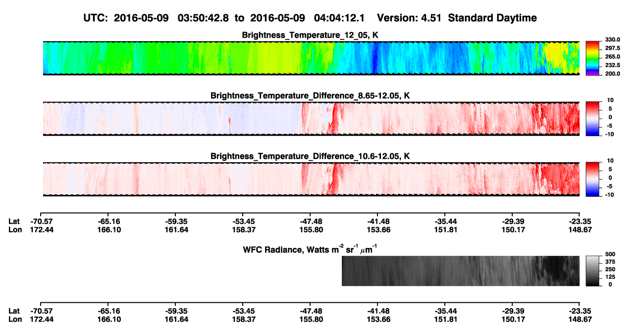Screen dimensions: 644x330
Task: Click the title "Brightness_Temperature_Difference_8.65-12.05, K"
Action: click(x=311, y=95)
